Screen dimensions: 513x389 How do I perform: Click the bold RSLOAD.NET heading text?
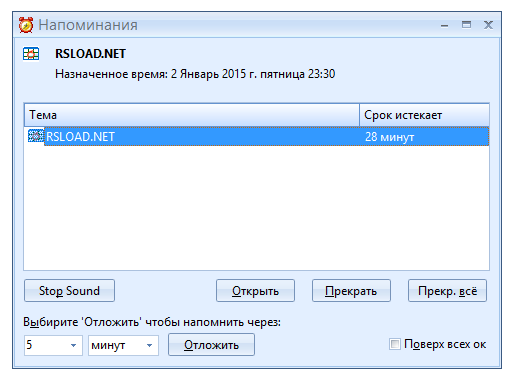pos(90,54)
